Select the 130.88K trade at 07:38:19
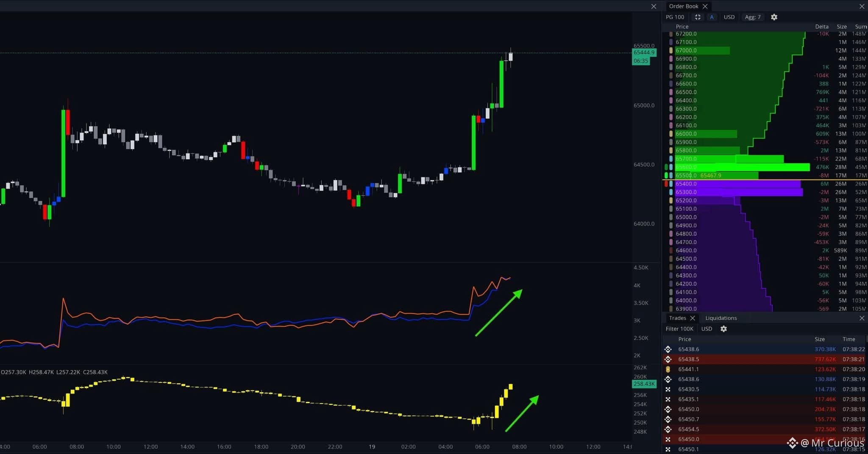Screen dimensions: 868x454 click(x=764, y=379)
